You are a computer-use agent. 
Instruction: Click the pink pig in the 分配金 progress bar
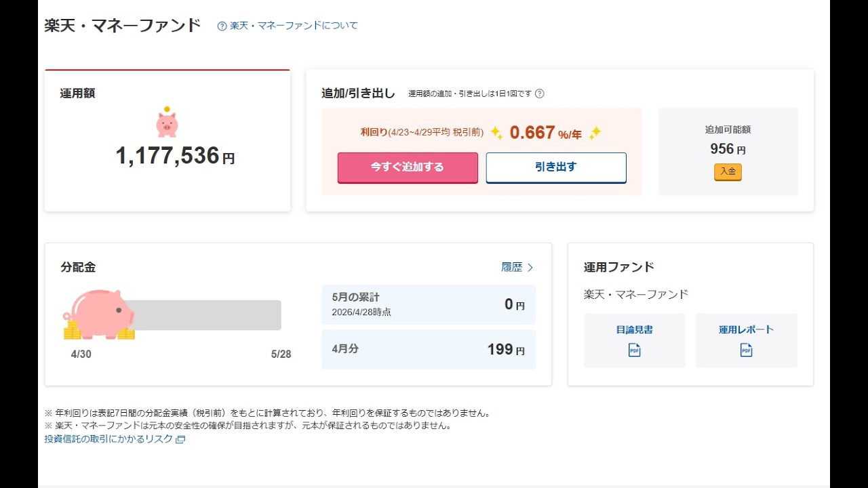(x=100, y=314)
